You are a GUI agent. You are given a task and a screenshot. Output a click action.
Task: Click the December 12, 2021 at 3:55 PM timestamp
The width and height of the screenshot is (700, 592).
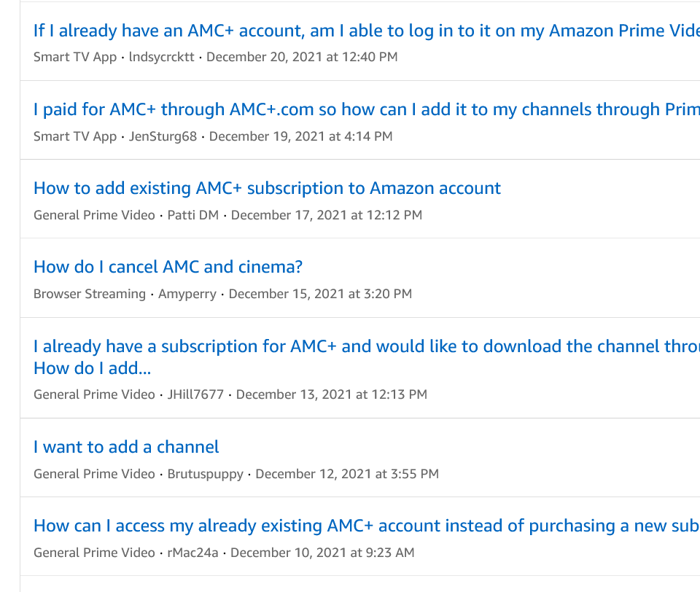[347, 474]
